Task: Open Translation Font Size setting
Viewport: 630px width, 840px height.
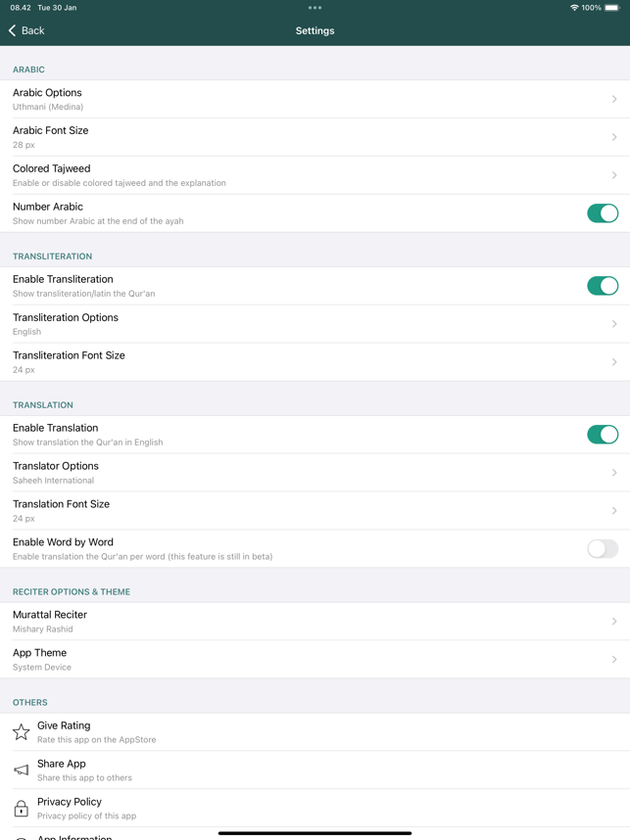Action: (x=314, y=511)
